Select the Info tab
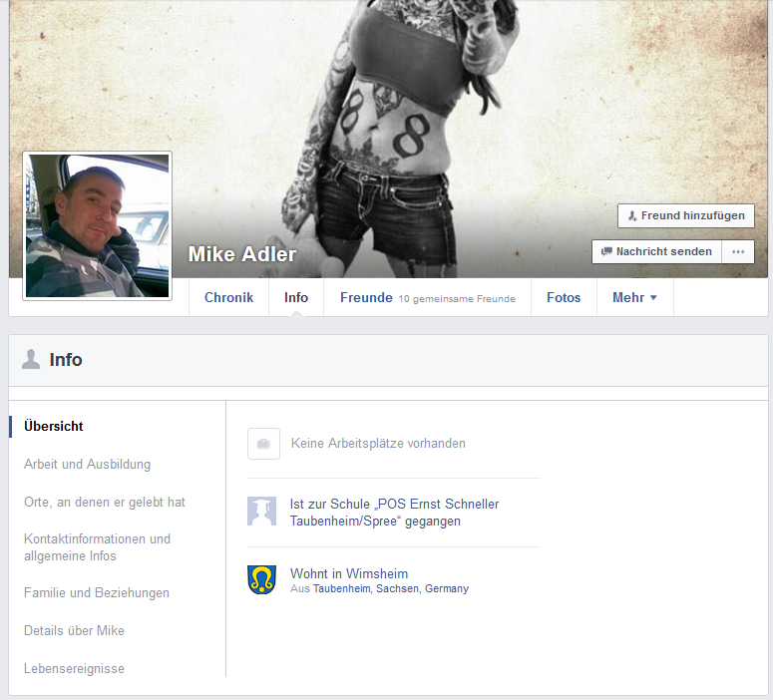 pyautogui.click(x=296, y=297)
